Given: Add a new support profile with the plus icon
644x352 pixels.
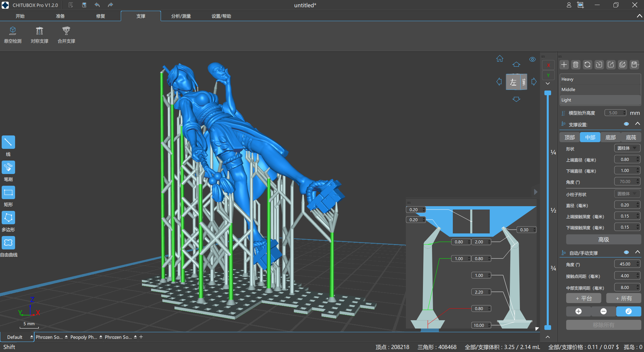Looking at the screenshot, I should (564, 65).
